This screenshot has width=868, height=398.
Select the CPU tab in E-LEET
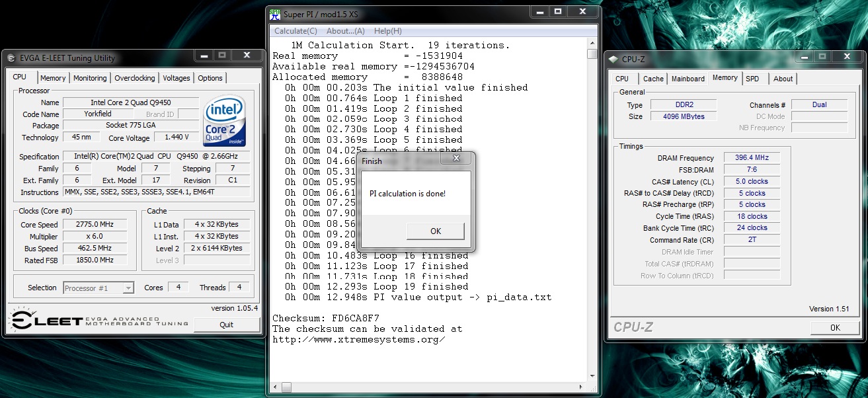click(x=20, y=77)
